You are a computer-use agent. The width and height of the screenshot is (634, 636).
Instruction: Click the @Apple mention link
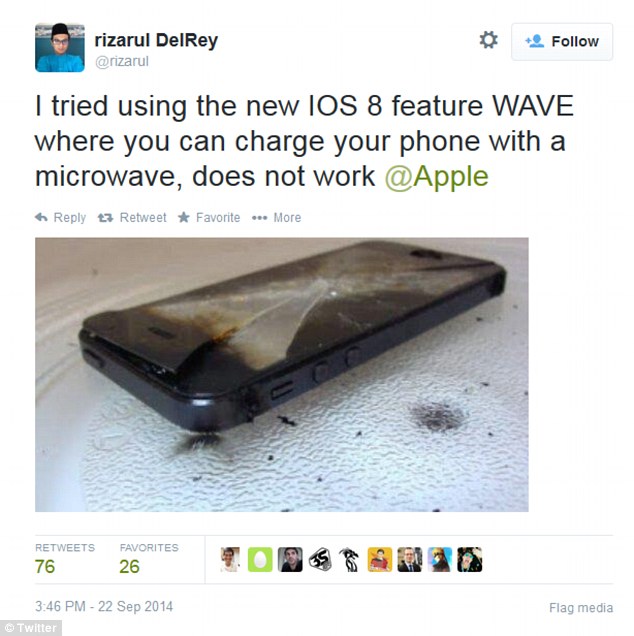click(x=436, y=177)
